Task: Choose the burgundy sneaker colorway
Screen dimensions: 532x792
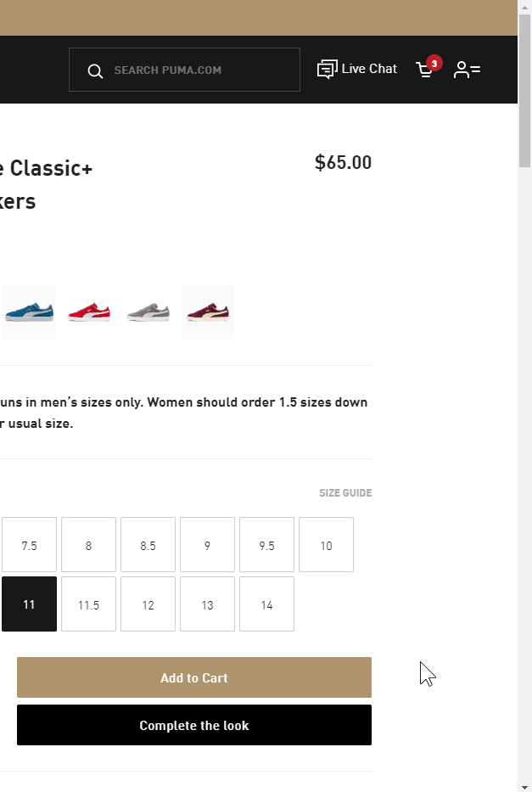Action: point(207,312)
